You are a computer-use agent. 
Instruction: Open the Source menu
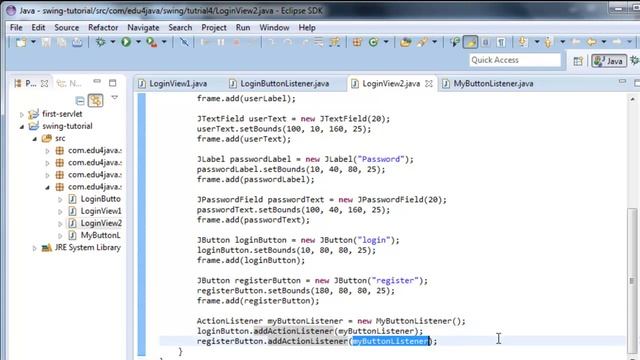point(67,27)
